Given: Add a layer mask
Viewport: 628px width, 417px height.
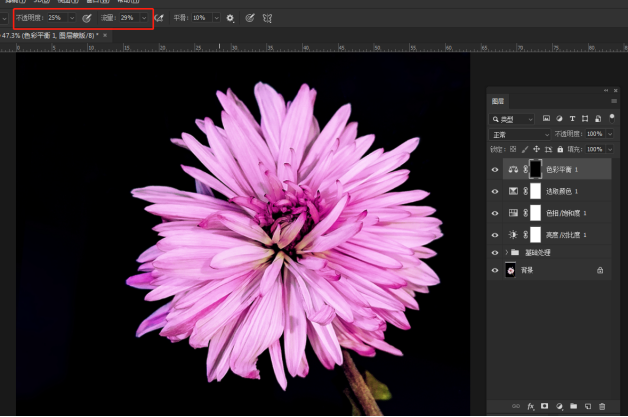Looking at the screenshot, I should (x=544, y=406).
